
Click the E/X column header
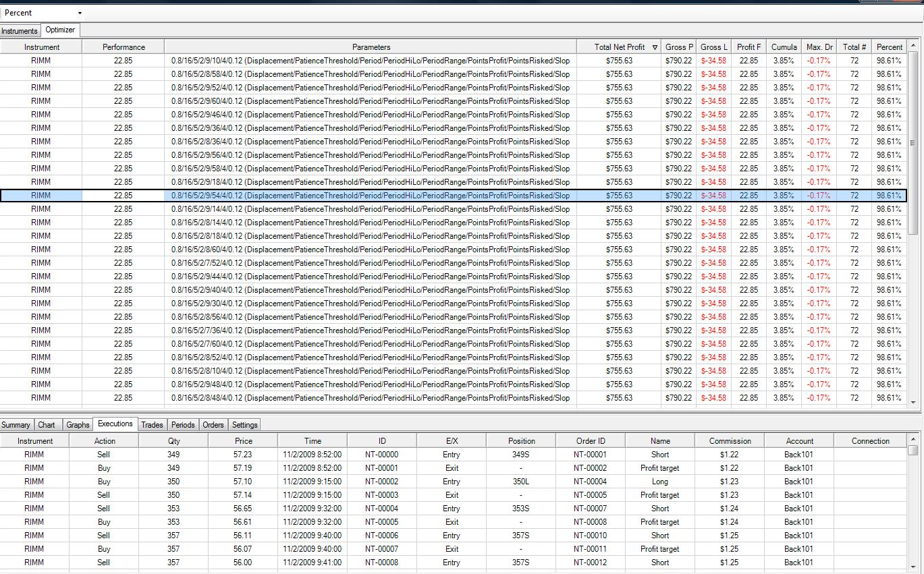point(452,441)
